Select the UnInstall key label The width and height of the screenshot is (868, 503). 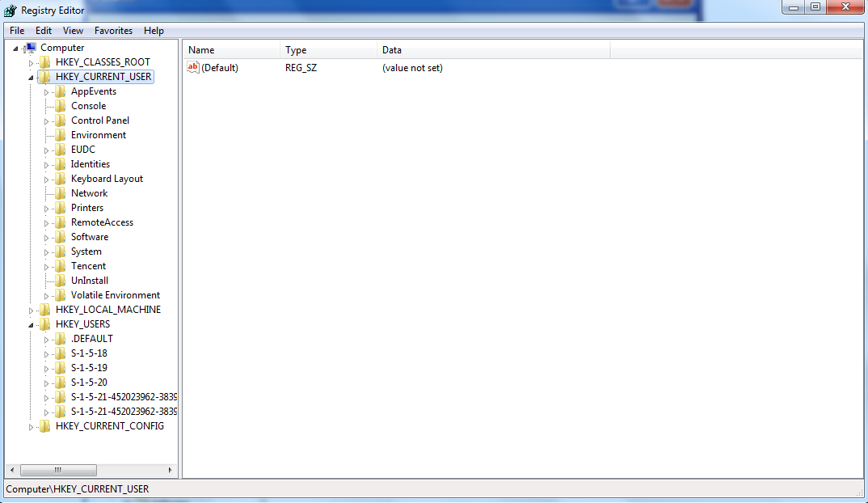pos(90,281)
